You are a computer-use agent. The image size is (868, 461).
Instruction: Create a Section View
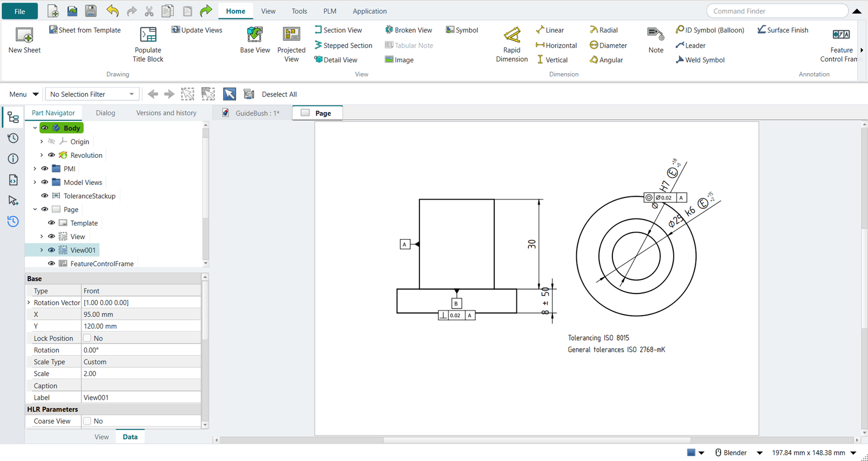pos(338,30)
